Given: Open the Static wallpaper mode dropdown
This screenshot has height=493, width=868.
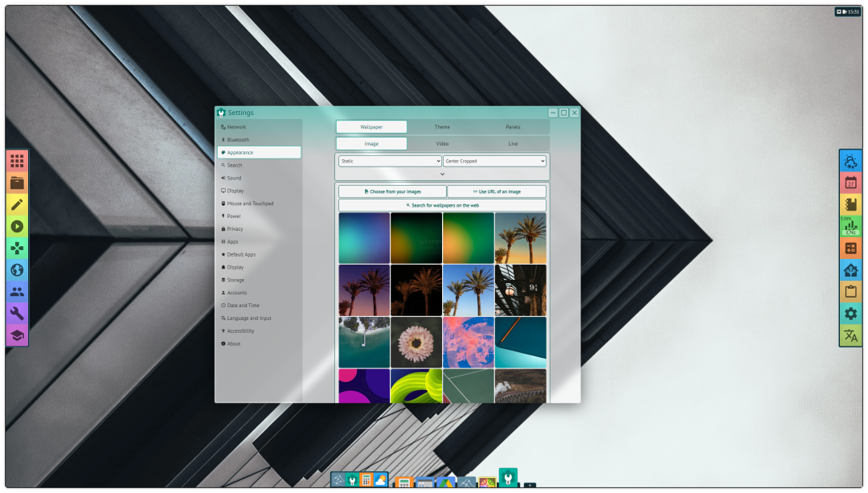Looking at the screenshot, I should pos(390,161).
